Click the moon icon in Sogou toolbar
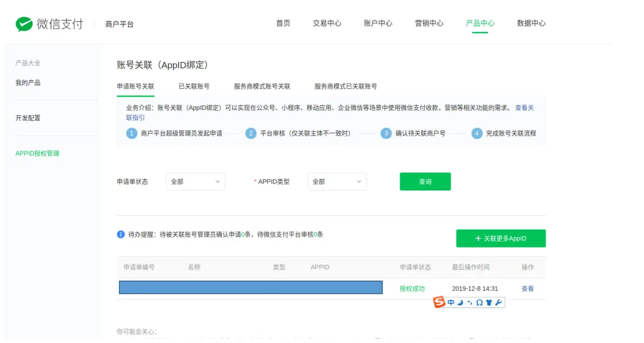The image size is (644, 343). coord(460,303)
